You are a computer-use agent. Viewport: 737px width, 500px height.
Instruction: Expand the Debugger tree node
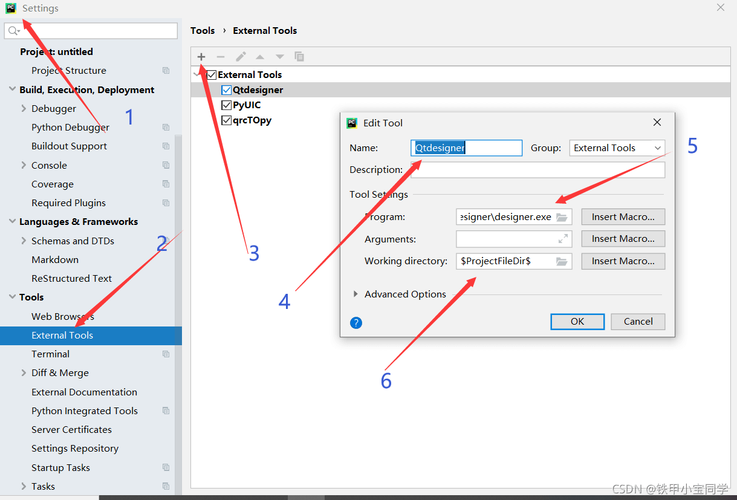24,109
